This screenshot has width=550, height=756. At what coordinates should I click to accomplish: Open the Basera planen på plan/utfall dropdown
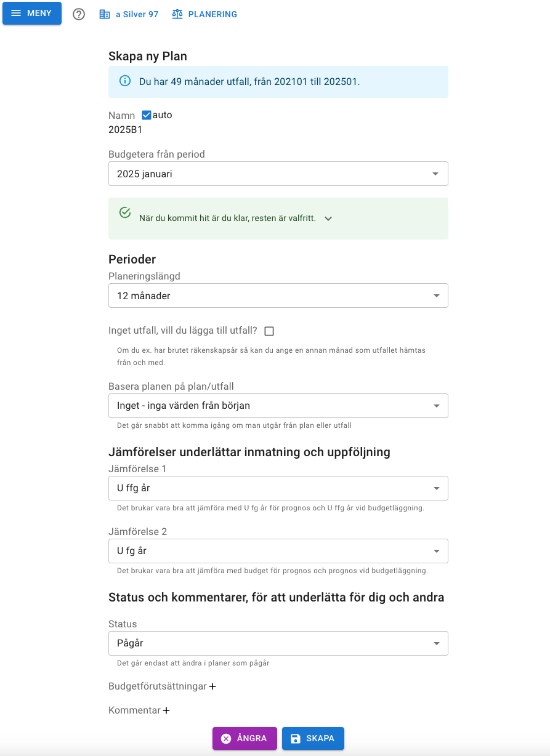(278, 406)
